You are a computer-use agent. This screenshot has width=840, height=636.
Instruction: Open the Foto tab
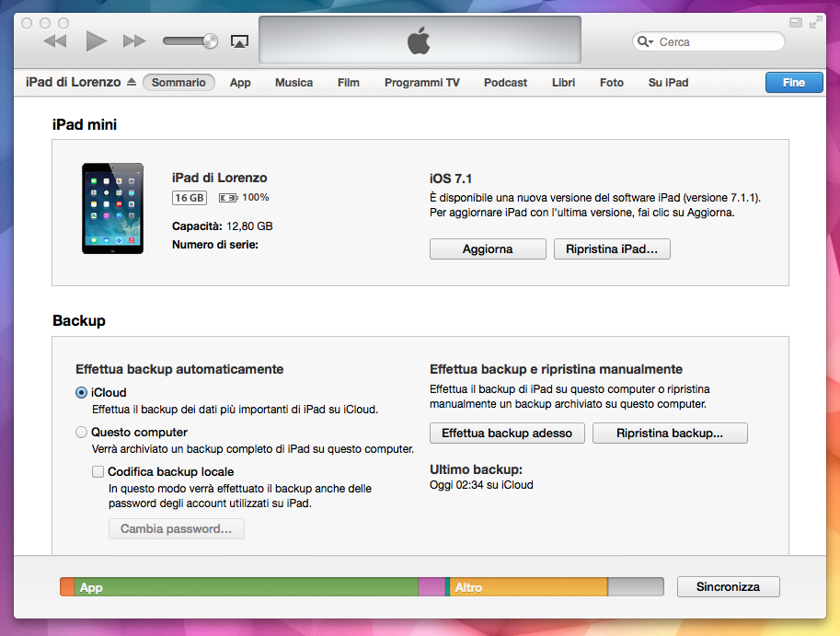click(x=611, y=83)
